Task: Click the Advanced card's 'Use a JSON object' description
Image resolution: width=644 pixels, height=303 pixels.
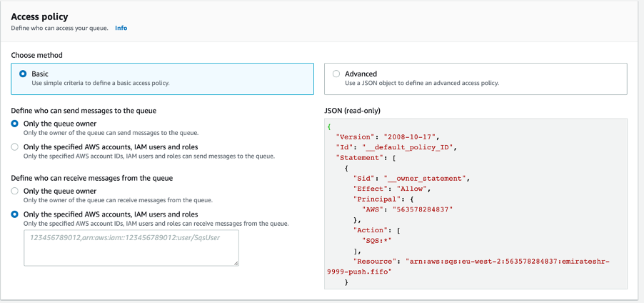Action: 421,83
